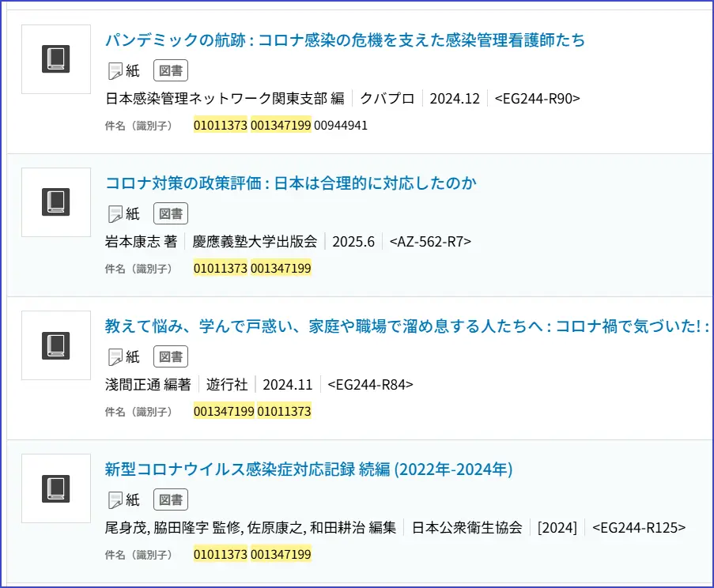Viewport: 714px width, 588px height.
Task: Click book thumbnail for 教えて悩み result
Action: [56, 345]
